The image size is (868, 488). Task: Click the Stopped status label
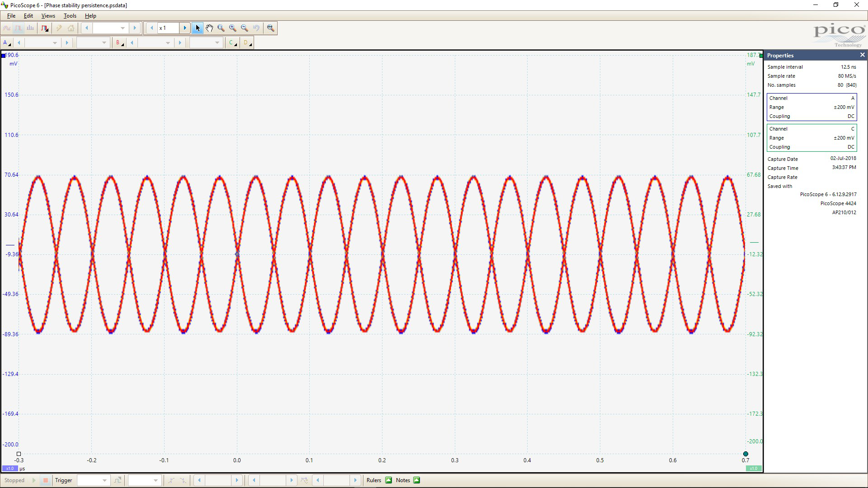point(14,480)
